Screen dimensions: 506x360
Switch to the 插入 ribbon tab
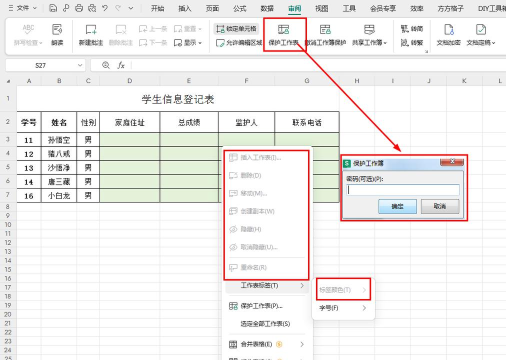tap(185, 8)
